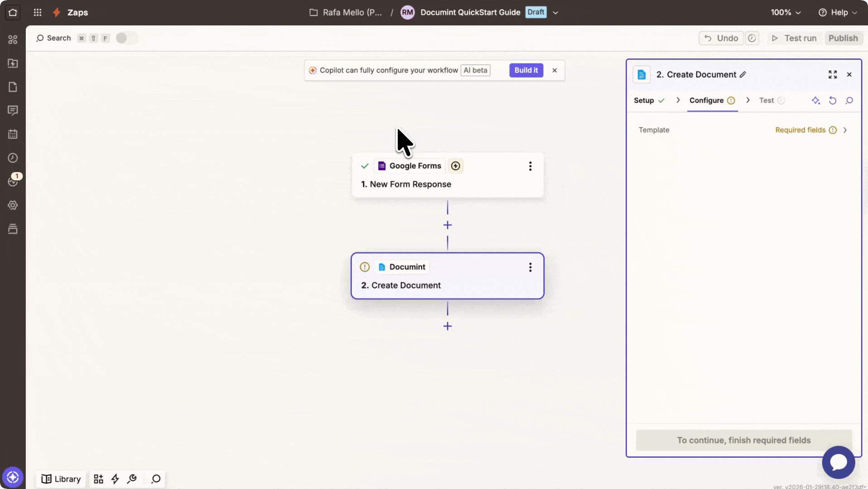Click the Build it button
This screenshot has width=868, height=489.
526,70
